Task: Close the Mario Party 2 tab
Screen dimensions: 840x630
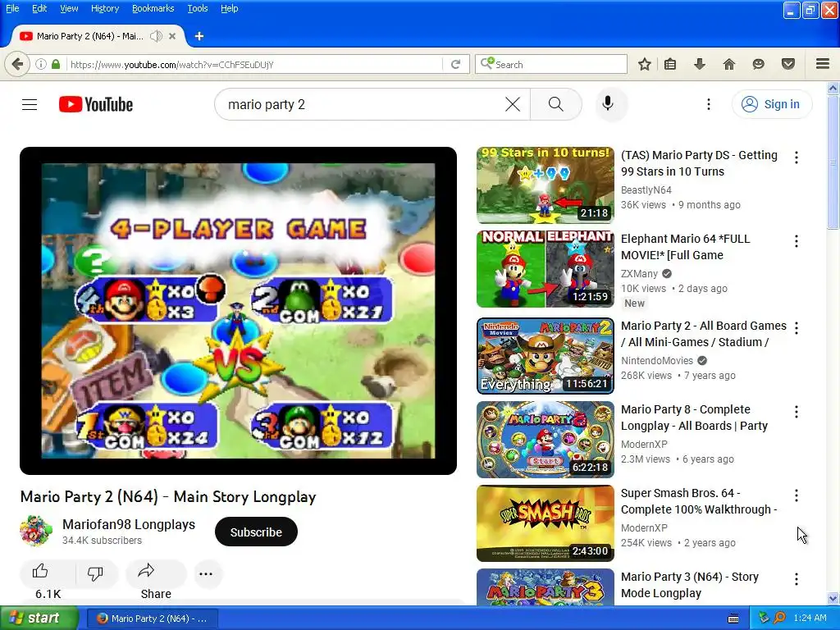Action: tap(172, 36)
